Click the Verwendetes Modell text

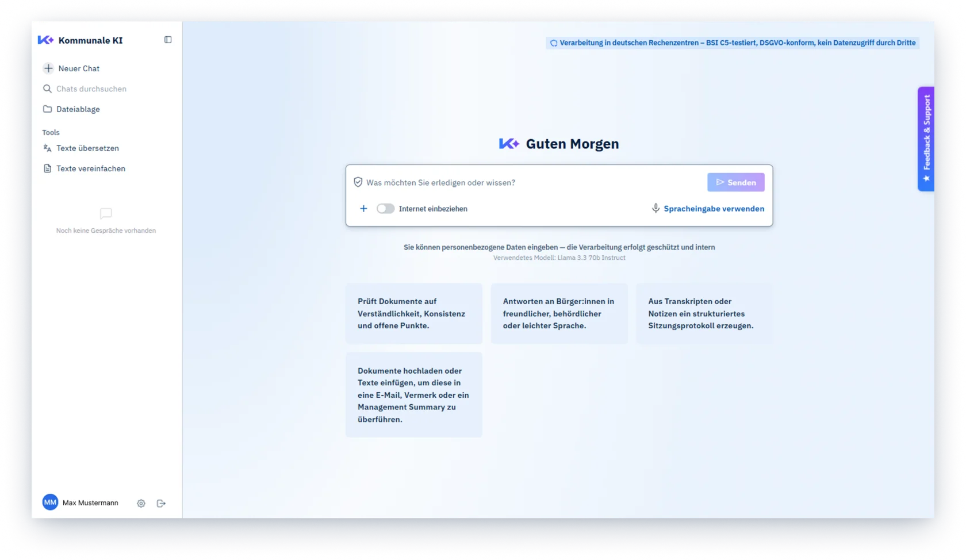(559, 258)
